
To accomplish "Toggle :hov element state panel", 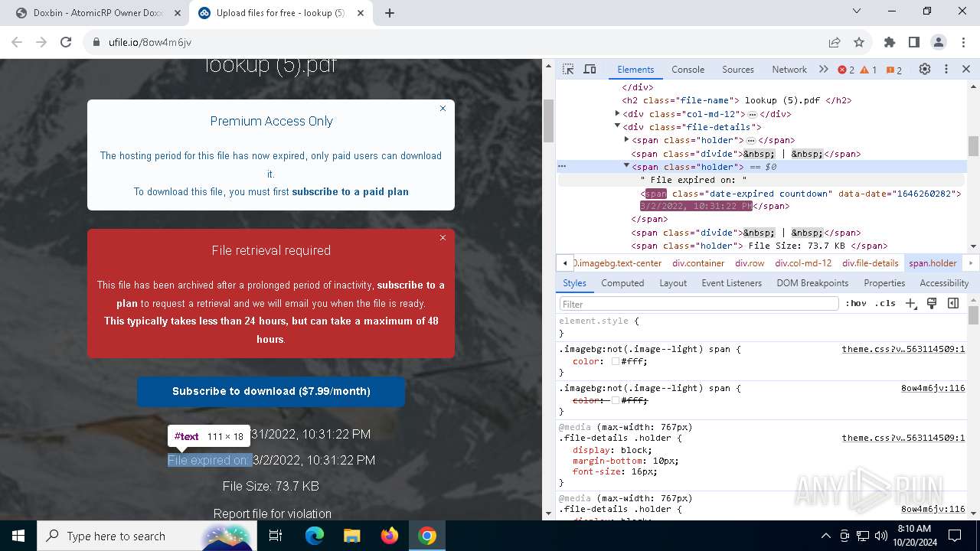I will pyautogui.click(x=856, y=303).
